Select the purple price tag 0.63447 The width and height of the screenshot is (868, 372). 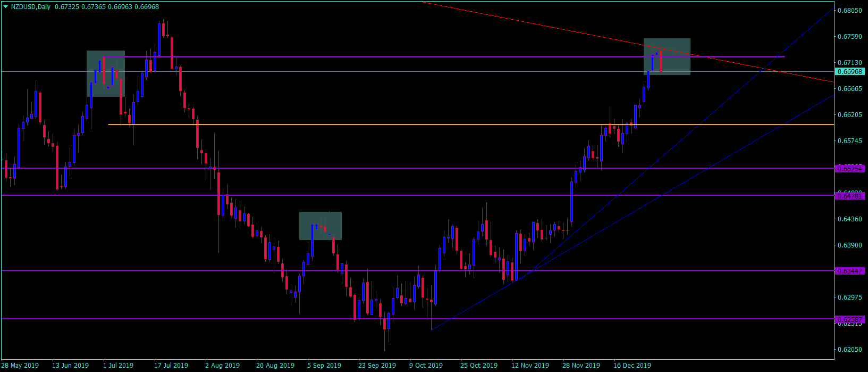pos(850,271)
